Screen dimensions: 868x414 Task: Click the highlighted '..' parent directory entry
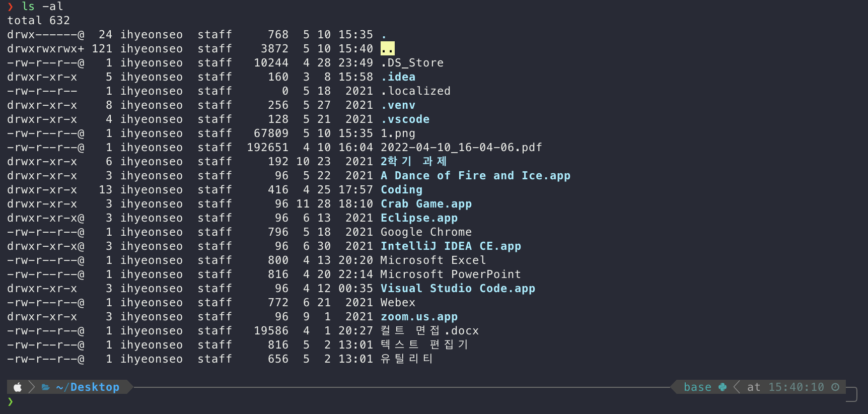(388, 49)
